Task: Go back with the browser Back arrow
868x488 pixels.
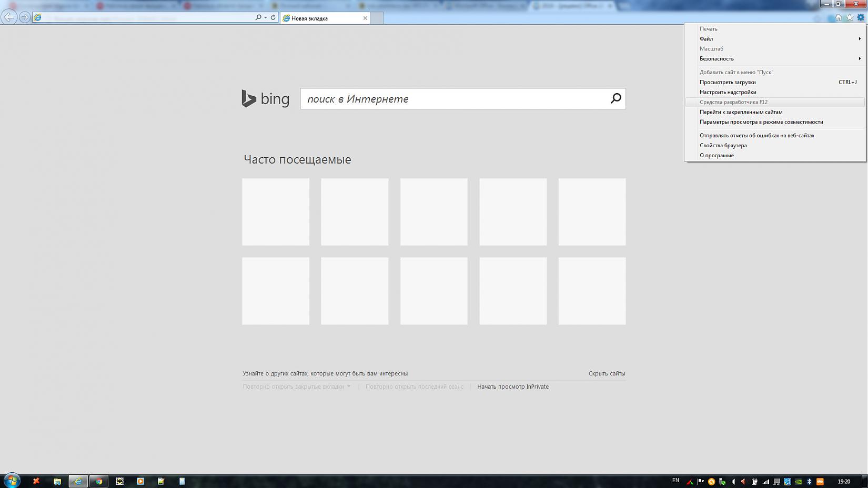Action: (x=9, y=17)
